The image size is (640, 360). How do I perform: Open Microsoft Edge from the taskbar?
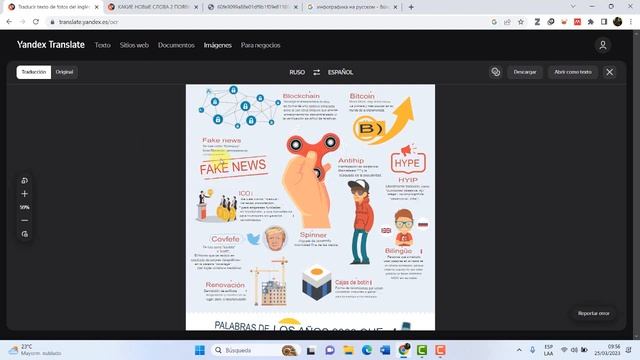[367, 350]
